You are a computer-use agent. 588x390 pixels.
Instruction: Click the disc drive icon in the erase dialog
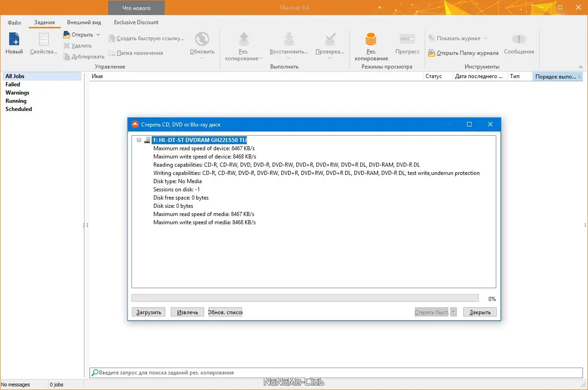pyautogui.click(x=147, y=140)
